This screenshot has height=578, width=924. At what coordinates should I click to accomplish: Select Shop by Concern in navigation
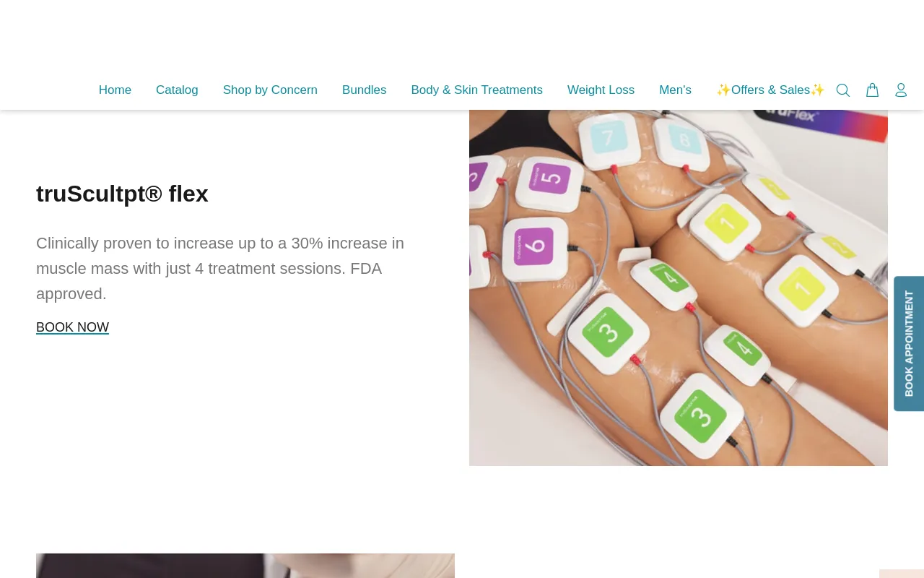[270, 90]
